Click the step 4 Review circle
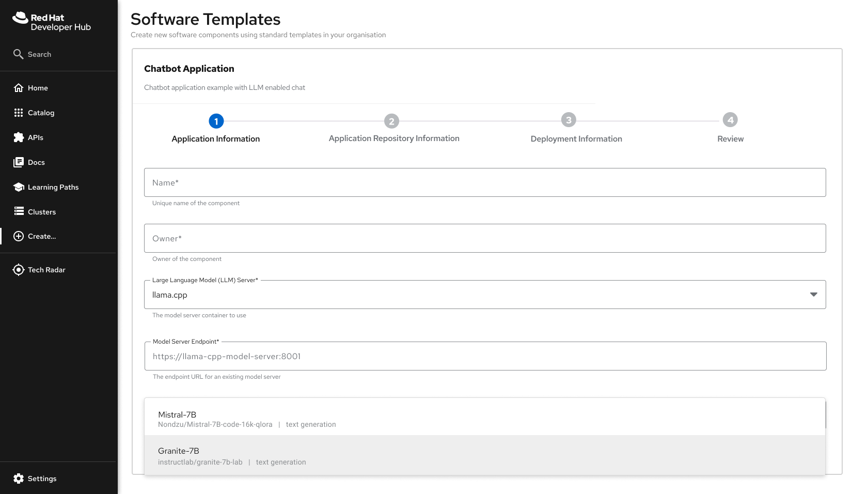The width and height of the screenshot is (868, 494). 730,120
